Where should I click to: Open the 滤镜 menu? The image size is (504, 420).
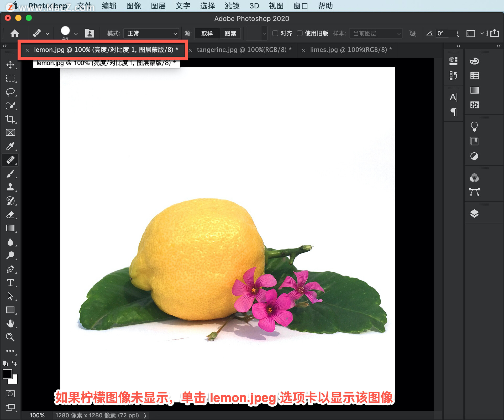coord(232,6)
